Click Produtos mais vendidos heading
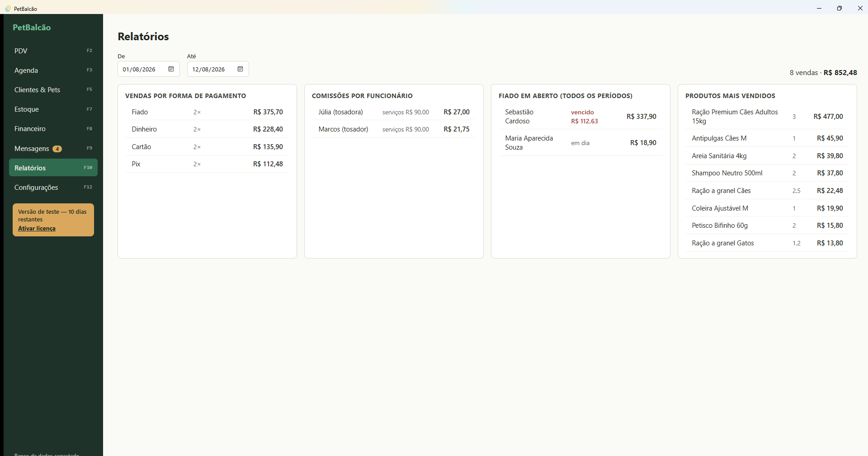Image resolution: width=868 pixels, height=456 pixels. point(730,96)
